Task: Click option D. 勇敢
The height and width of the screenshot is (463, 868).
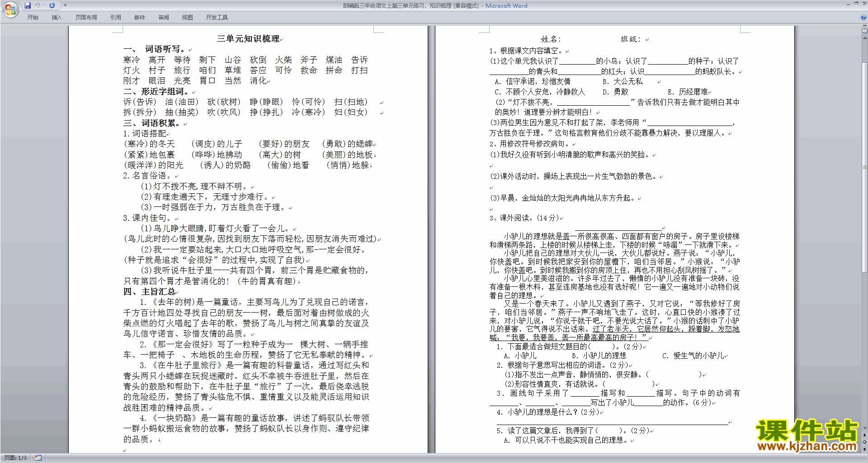Action: coord(615,92)
